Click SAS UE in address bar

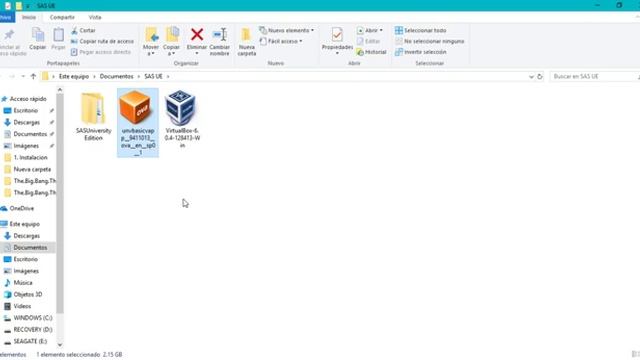[153, 76]
